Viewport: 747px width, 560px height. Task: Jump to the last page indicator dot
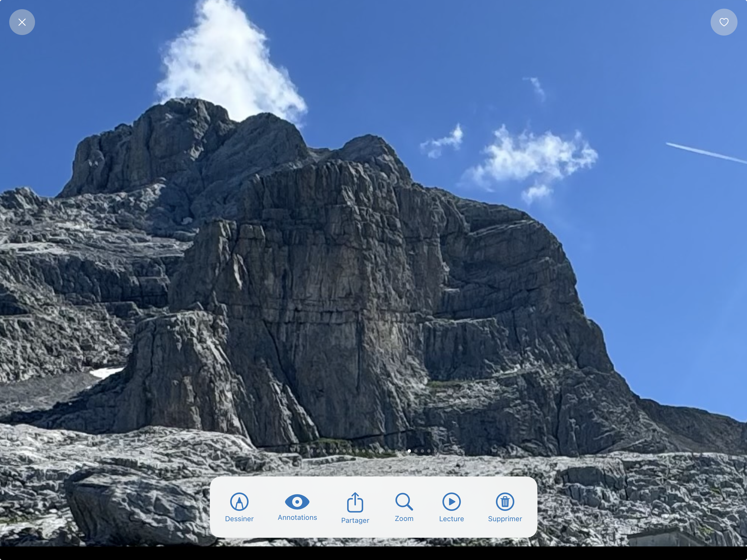coord(436,451)
